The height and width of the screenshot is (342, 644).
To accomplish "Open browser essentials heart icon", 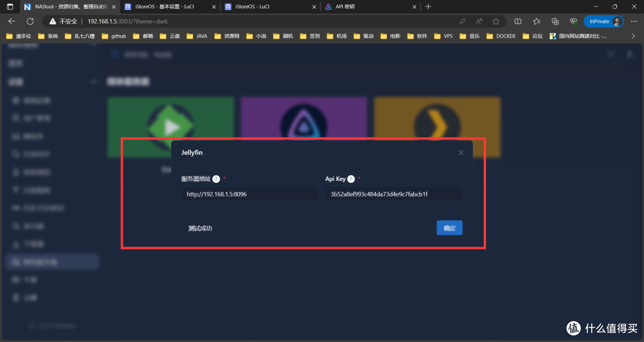I will [574, 21].
